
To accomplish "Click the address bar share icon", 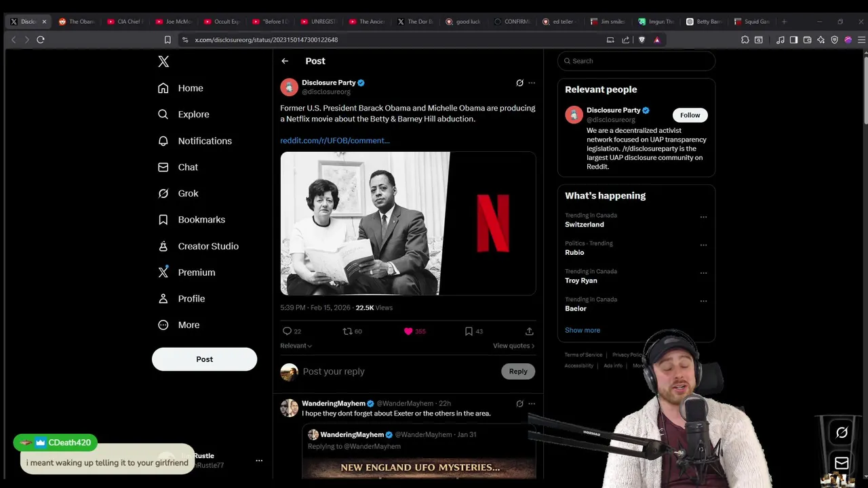I will coord(625,40).
